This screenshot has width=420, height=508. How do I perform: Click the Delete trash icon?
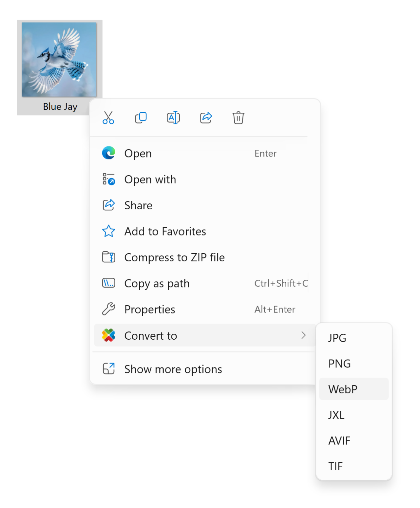click(238, 118)
